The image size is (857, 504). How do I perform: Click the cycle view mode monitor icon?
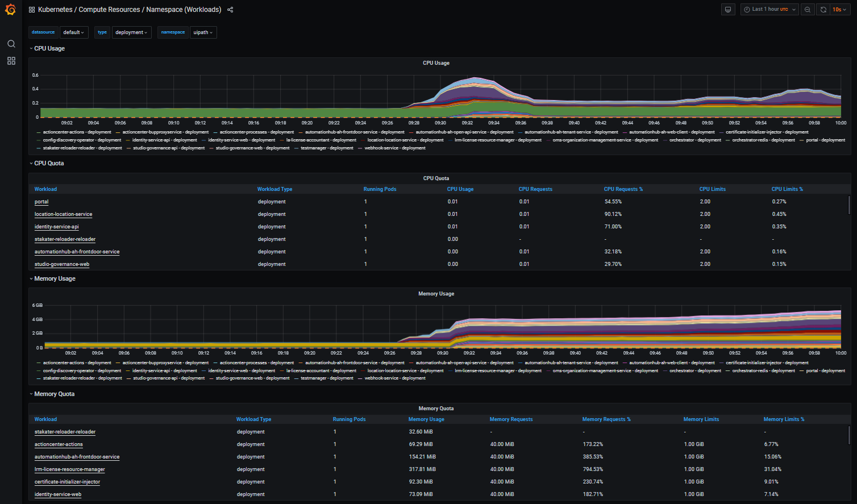(728, 10)
